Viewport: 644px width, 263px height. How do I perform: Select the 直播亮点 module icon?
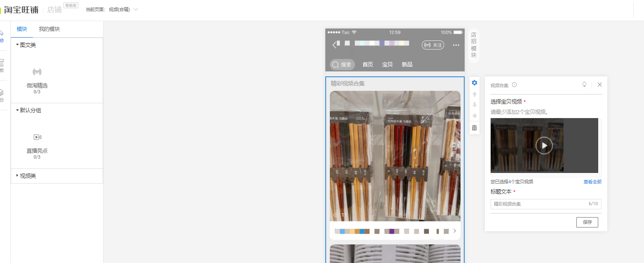coord(37,137)
